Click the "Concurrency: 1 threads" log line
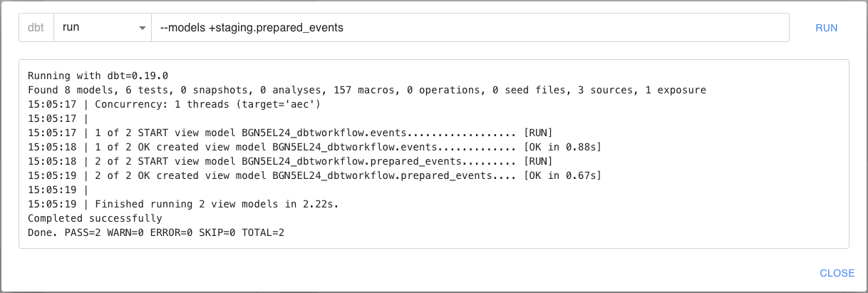The height and width of the screenshot is (293, 868). click(x=207, y=104)
